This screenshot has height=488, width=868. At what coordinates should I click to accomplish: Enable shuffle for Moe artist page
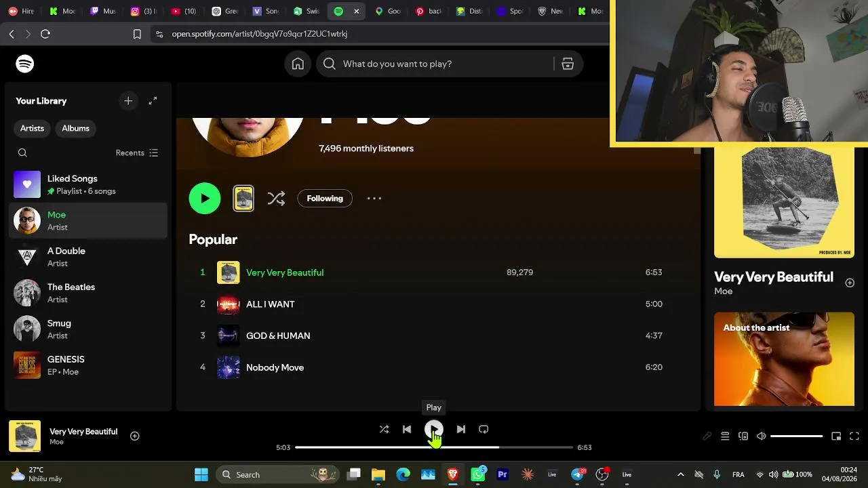276,199
